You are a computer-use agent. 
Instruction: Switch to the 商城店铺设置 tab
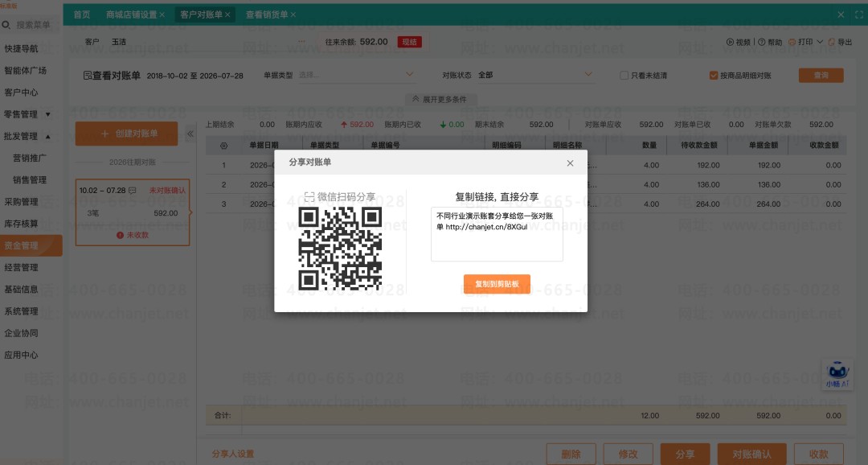tap(131, 14)
